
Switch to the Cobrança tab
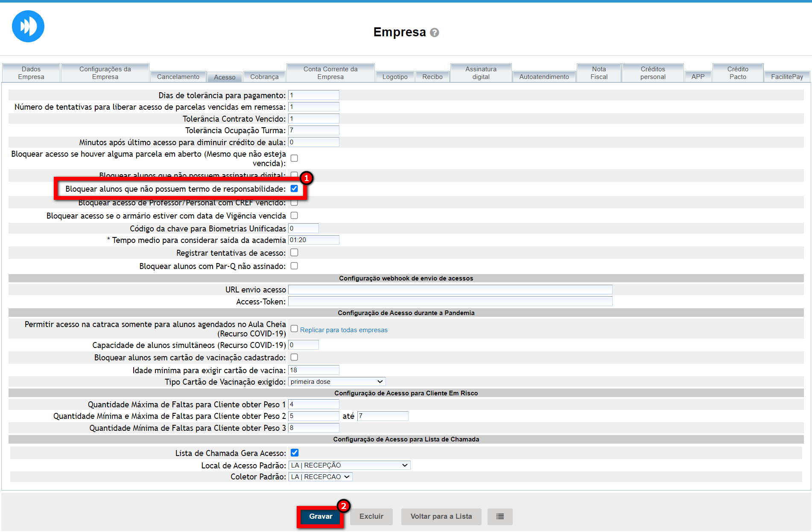264,77
